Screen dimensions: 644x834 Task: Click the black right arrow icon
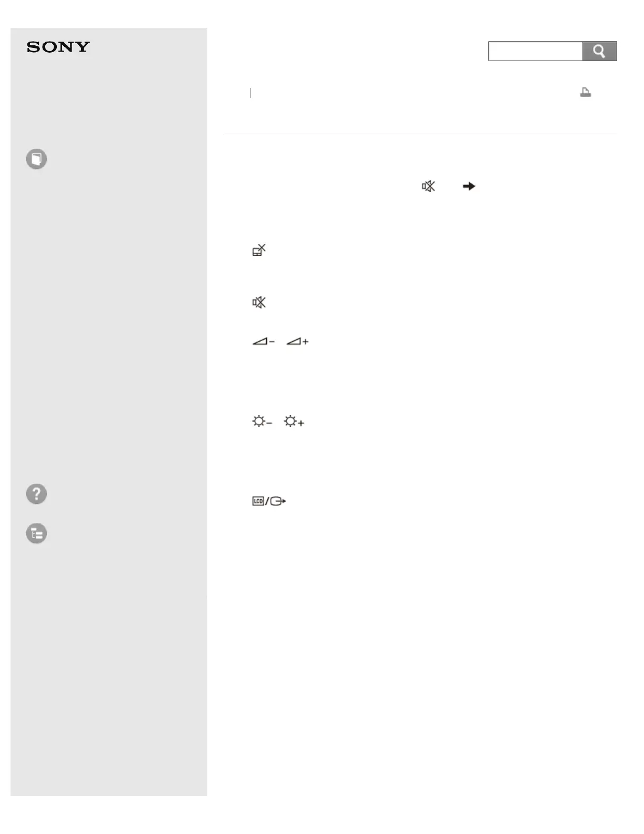tap(469, 186)
